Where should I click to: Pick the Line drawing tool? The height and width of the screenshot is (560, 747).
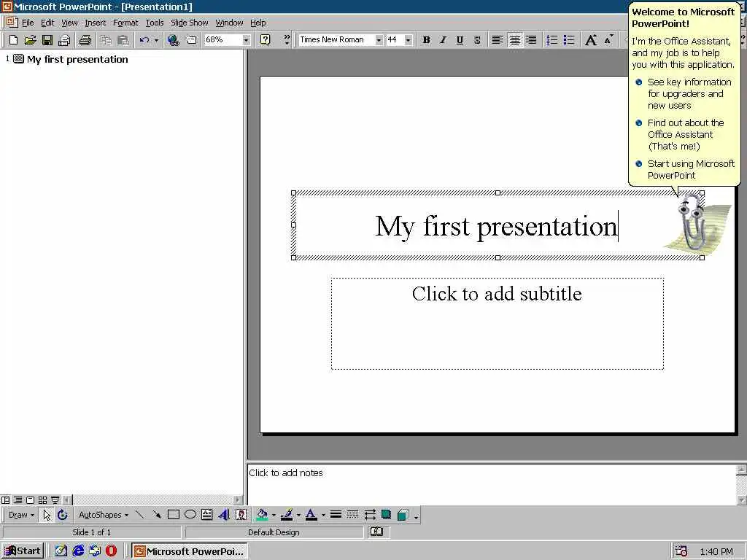(139, 515)
